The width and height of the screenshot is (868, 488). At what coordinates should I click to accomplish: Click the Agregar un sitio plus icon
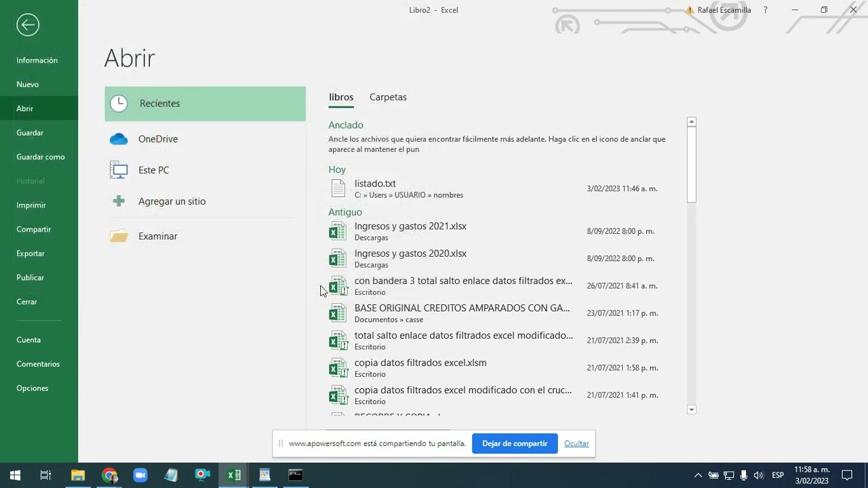coord(119,201)
